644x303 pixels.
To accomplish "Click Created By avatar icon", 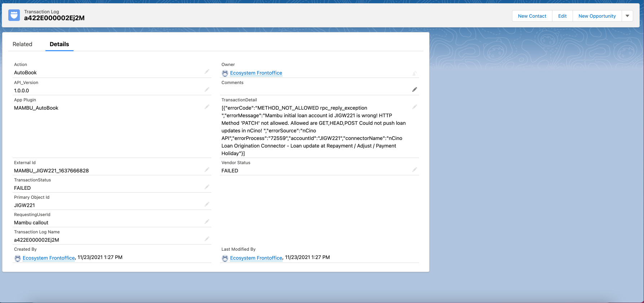I will click(x=18, y=258).
